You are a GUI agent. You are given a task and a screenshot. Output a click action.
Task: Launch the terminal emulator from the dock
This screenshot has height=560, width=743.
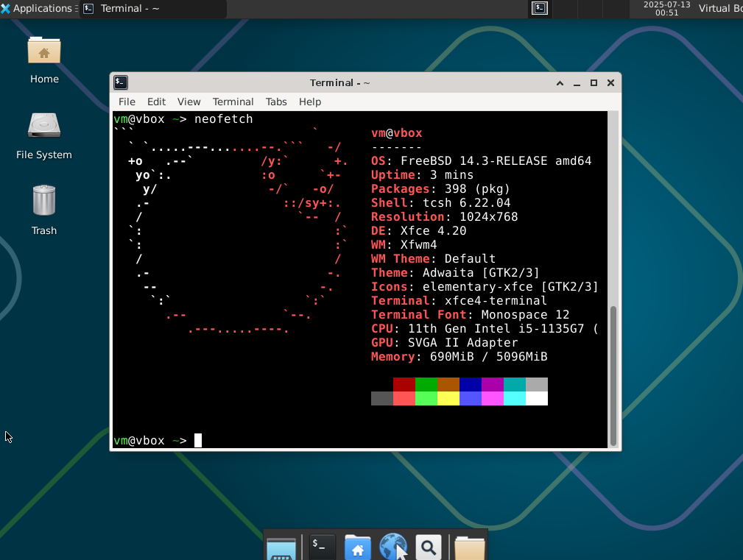coord(322,547)
